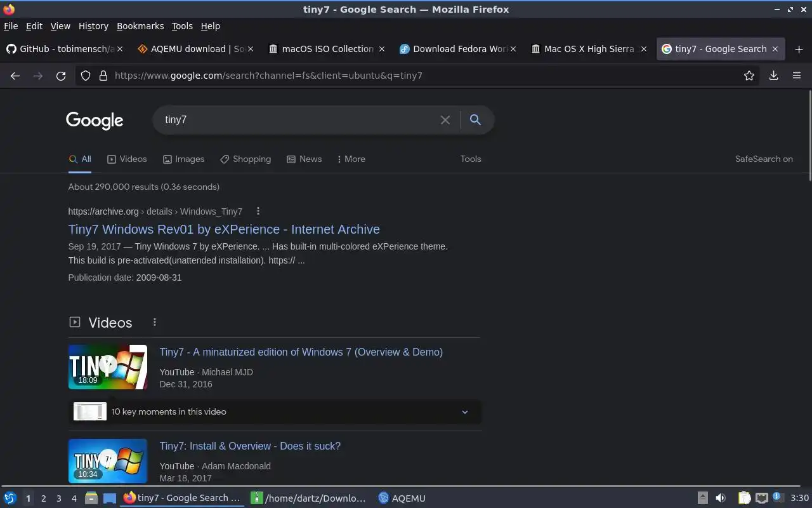This screenshot has width=812, height=508.
Task: Open Tiny7 miniaturized edition video link
Action: click(x=301, y=352)
